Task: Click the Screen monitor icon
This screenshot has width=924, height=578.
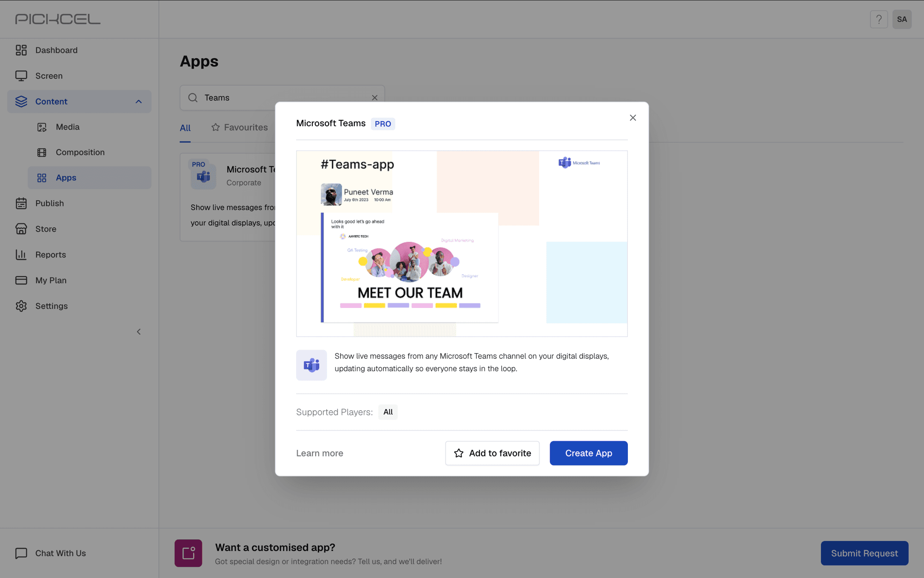Action: (x=21, y=76)
